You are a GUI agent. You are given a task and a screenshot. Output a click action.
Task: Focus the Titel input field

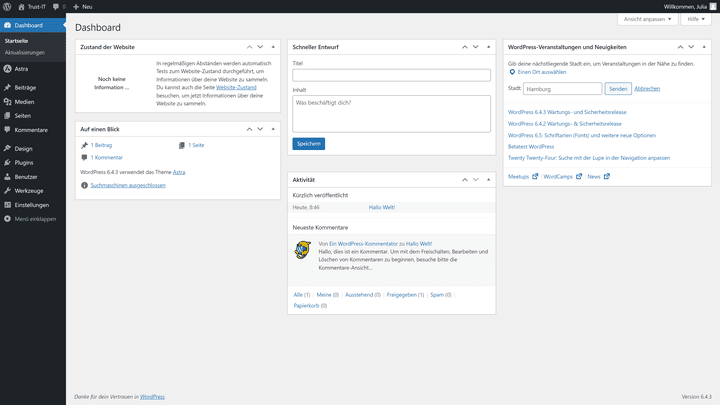click(x=391, y=75)
